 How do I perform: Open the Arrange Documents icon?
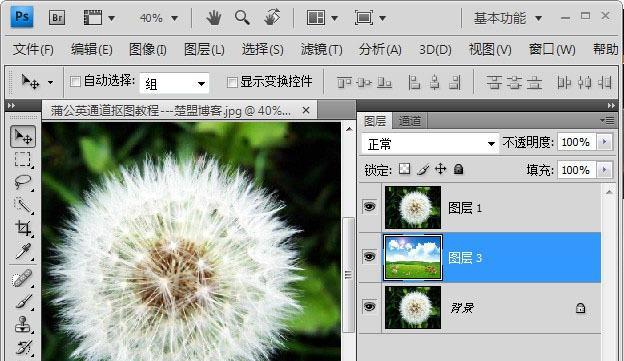pyautogui.click(x=316, y=18)
